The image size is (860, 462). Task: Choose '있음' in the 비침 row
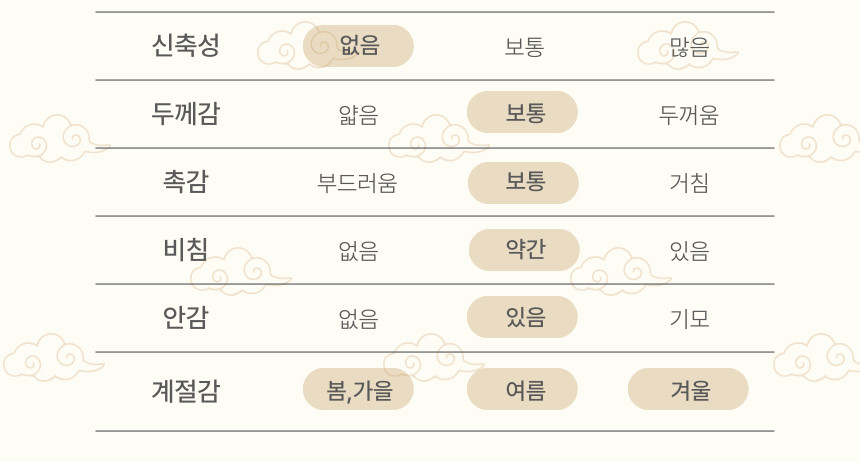pyautogui.click(x=689, y=251)
